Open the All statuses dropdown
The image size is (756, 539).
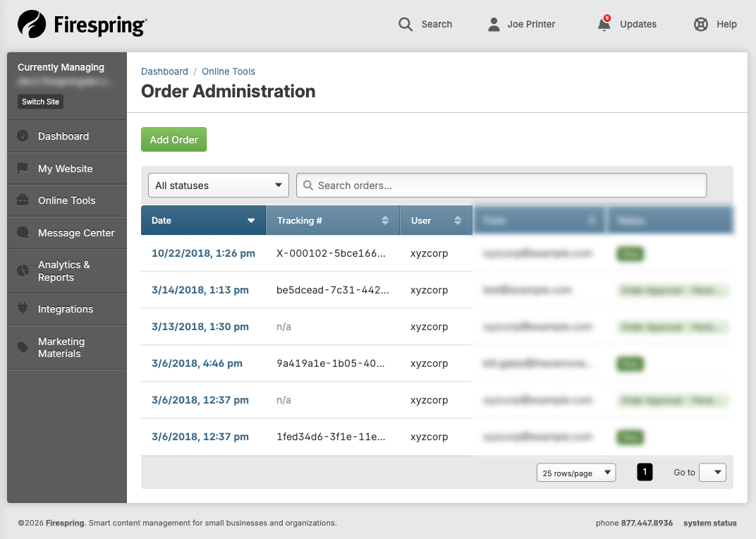(x=219, y=186)
